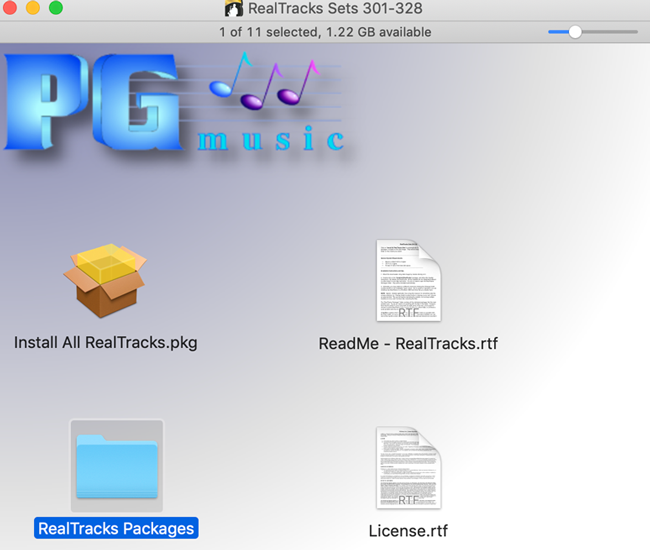Adjust the icon size slider knob
Screen dimensions: 650x550
575,32
